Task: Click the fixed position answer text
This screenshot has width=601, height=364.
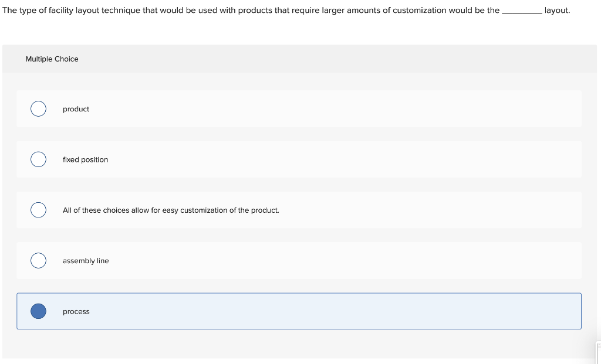Action: [x=86, y=159]
